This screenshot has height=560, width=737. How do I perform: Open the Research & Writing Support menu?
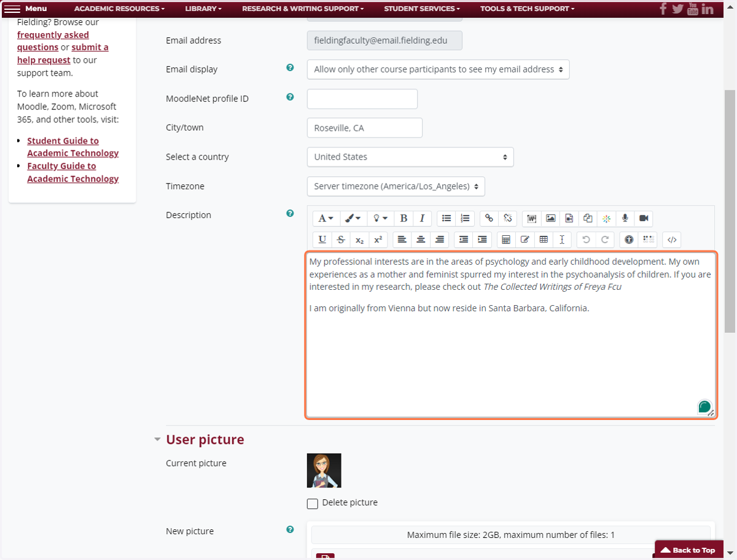(x=303, y=9)
